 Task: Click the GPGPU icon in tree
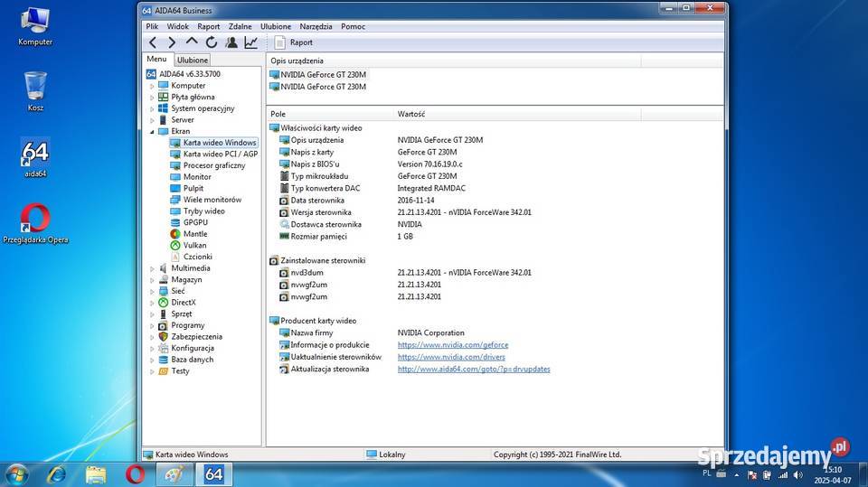tap(175, 222)
